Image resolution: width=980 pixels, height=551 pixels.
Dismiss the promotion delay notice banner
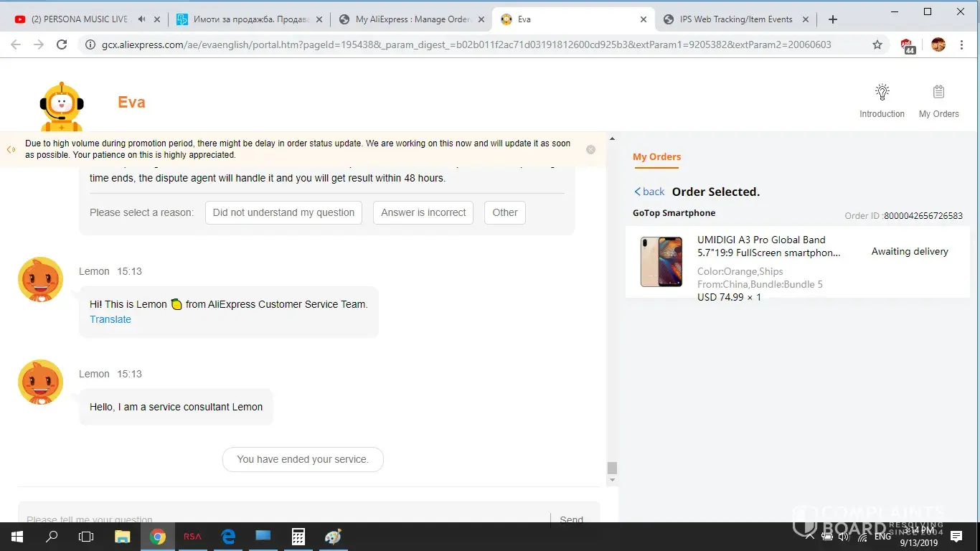click(590, 150)
